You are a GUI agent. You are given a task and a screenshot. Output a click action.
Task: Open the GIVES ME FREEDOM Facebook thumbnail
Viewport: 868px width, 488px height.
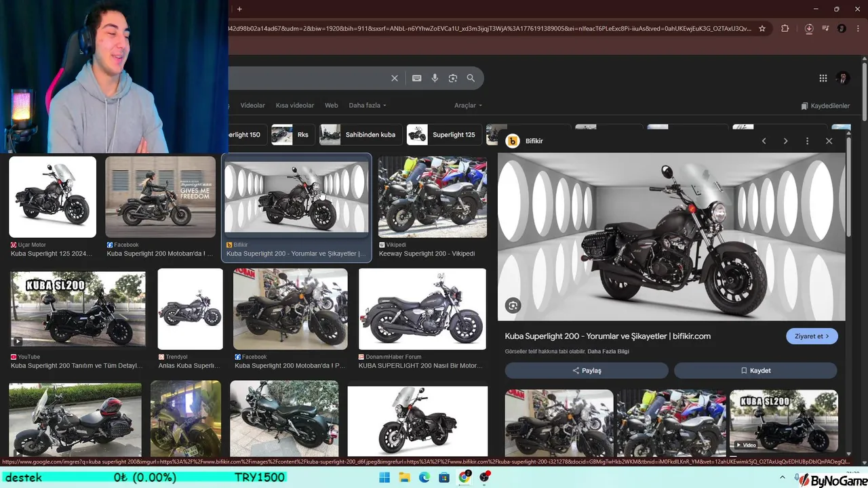pos(161,197)
